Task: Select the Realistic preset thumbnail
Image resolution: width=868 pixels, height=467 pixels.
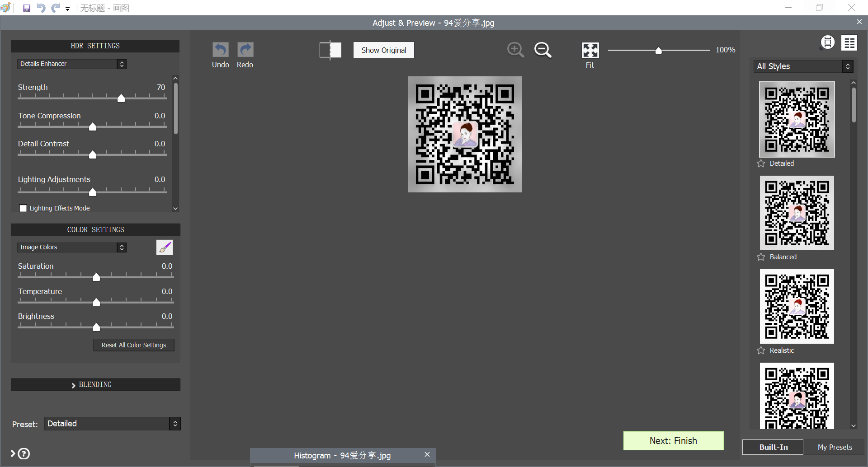Action: [x=797, y=306]
